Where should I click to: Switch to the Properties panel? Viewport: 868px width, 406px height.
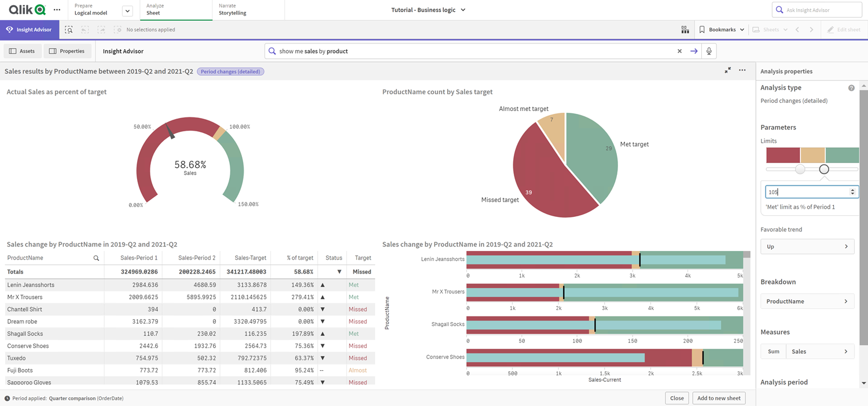67,51
